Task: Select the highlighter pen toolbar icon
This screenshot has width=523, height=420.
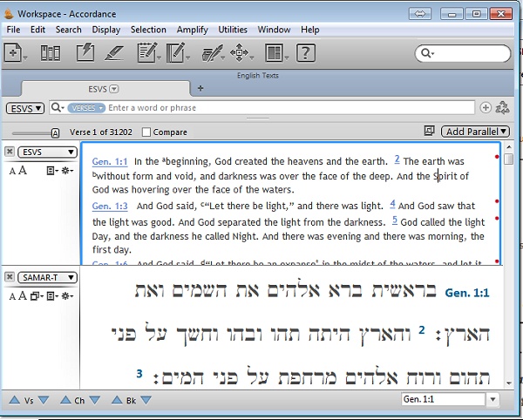Action: click(x=114, y=53)
